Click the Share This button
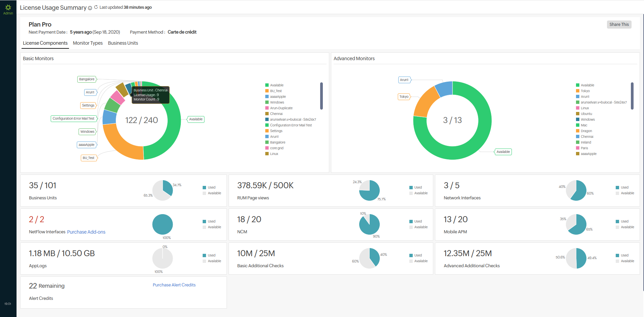This screenshot has height=317, width=644. (619, 25)
